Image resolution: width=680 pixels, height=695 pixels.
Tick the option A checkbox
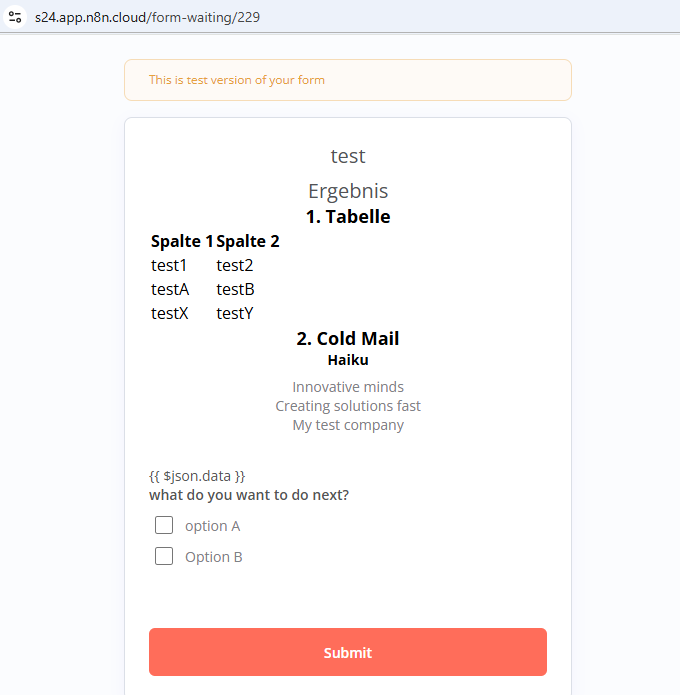164,525
